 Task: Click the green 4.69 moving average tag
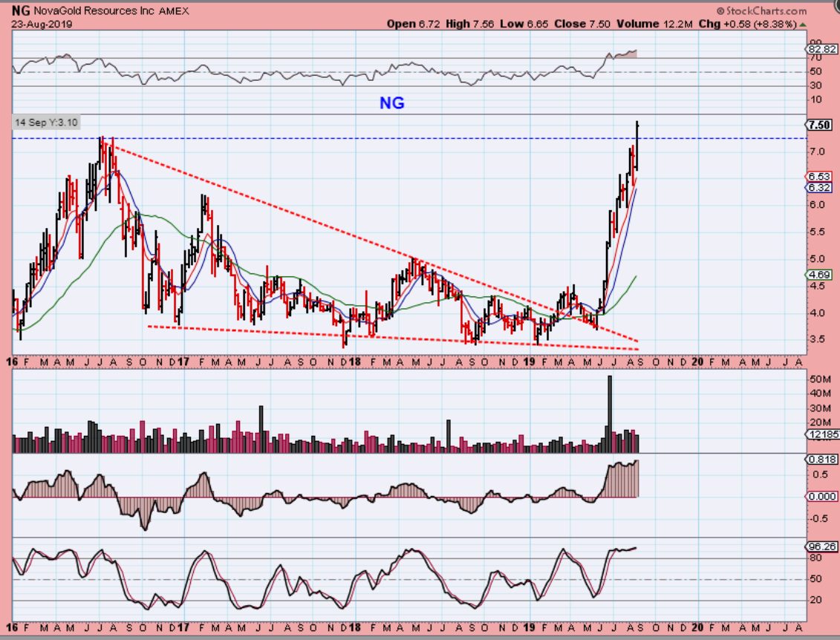(x=819, y=275)
